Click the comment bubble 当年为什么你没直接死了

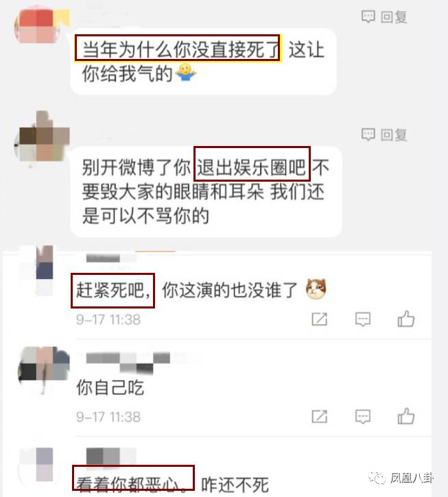203,62
